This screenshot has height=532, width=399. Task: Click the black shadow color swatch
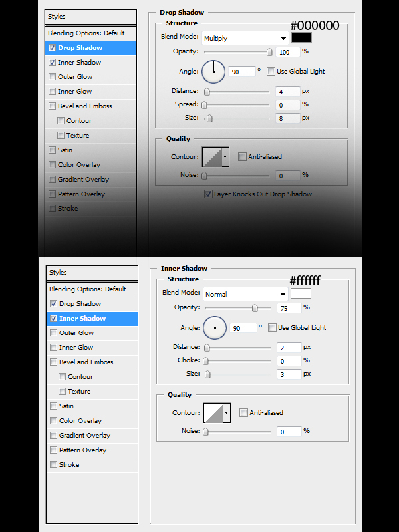tap(301, 38)
